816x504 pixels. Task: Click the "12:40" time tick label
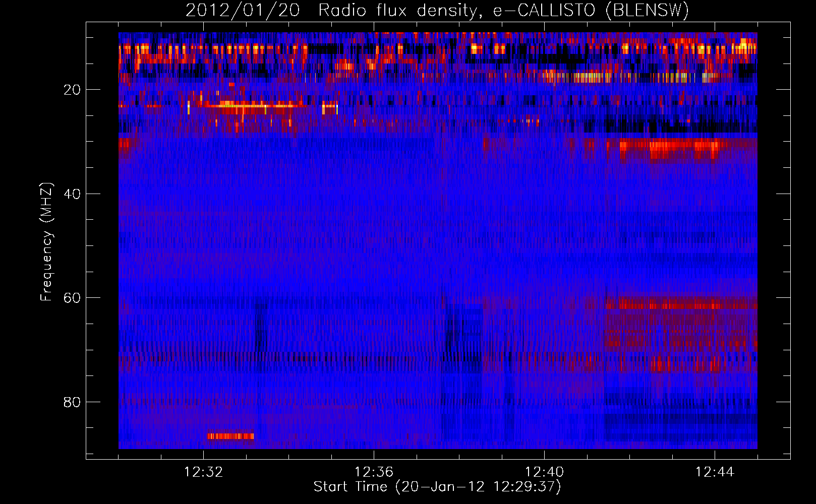pos(544,472)
